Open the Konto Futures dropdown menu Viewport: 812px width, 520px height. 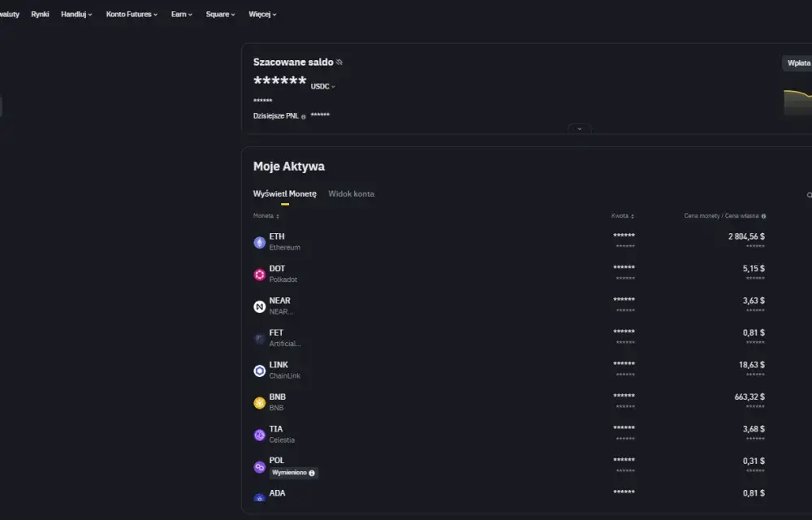point(132,15)
